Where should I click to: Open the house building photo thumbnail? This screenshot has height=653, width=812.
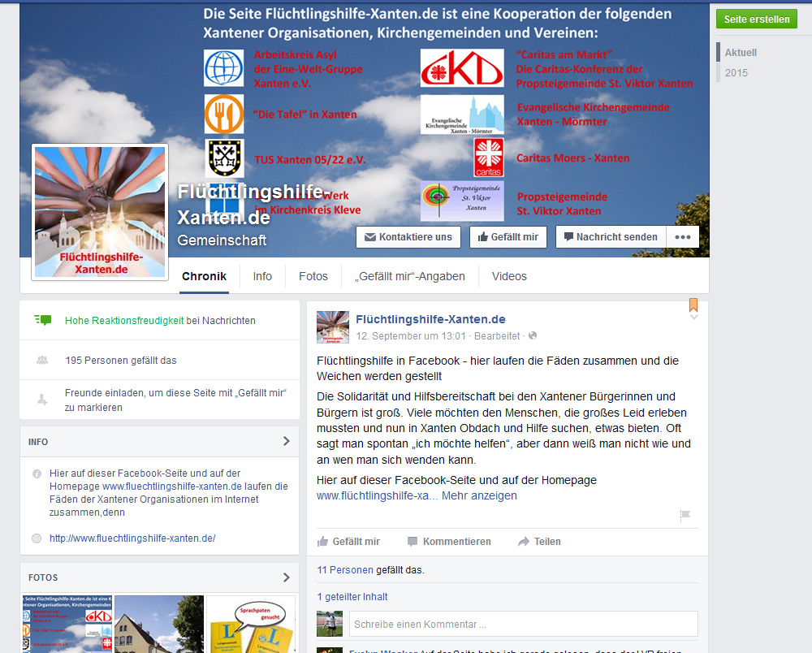[x=159, y=624]
